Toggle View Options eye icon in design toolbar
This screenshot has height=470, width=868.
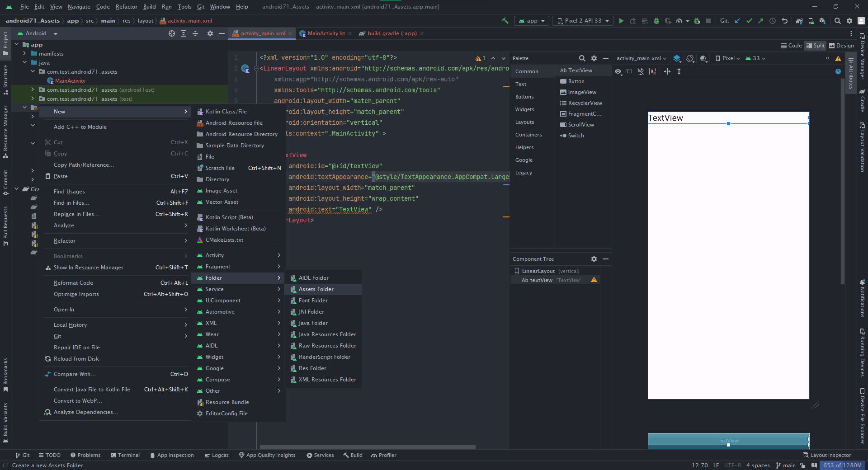pos(618,71)
